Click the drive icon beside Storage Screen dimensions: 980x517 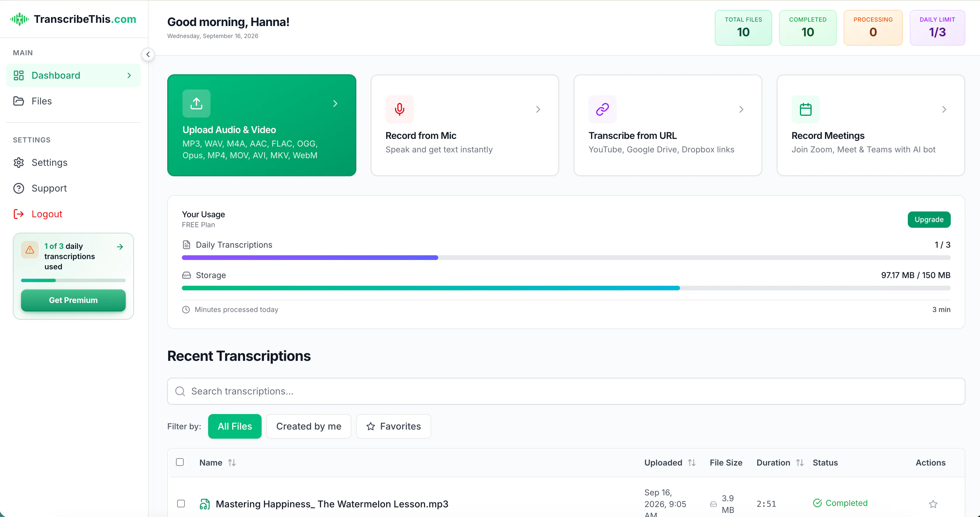(x=187, y=275)
